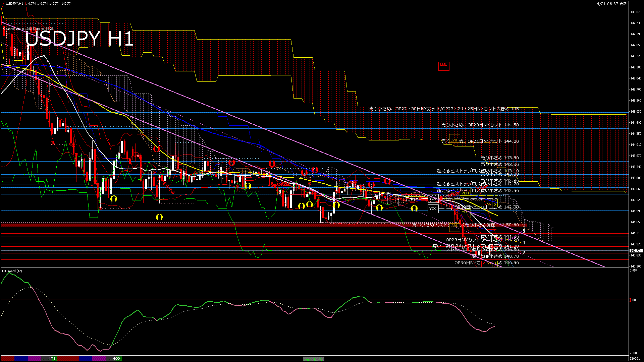Viewport: 644px width, 362px height.
Task: Click the 超えるとストップロス買い小さめ 143.10 label
Action: point(478,171)
